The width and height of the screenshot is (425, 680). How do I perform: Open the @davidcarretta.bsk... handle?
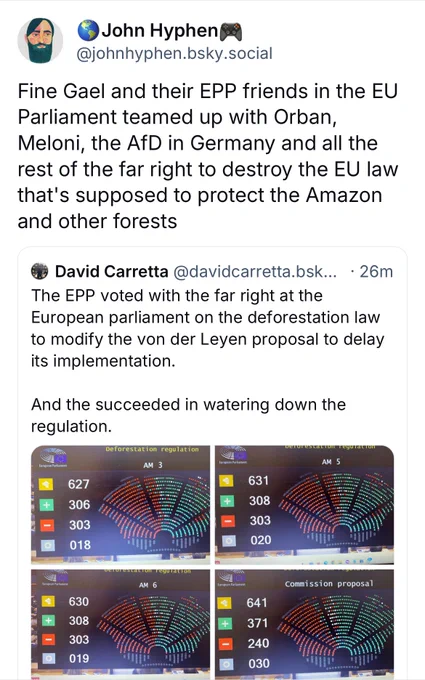255,271
